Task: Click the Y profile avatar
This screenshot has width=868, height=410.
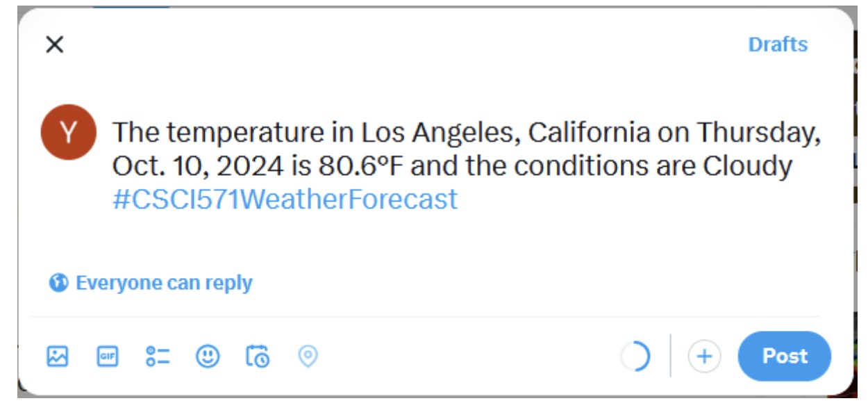Action: tap(68, 132)
